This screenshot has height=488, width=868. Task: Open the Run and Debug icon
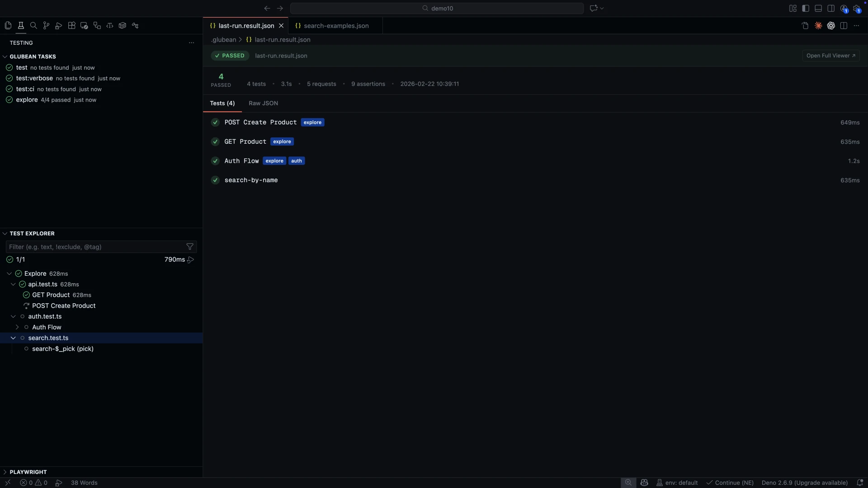58,25
